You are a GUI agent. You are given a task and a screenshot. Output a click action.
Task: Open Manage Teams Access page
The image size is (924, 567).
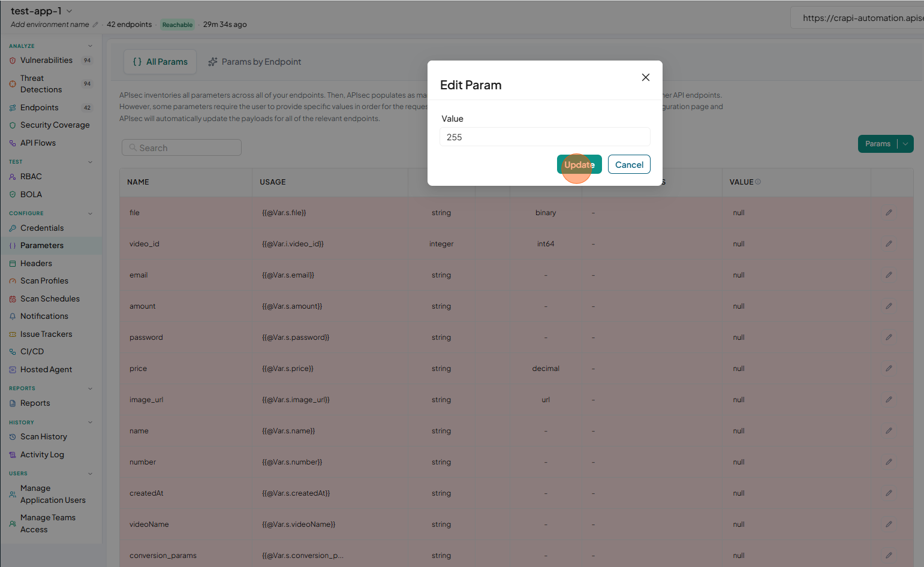coord(48,524)
